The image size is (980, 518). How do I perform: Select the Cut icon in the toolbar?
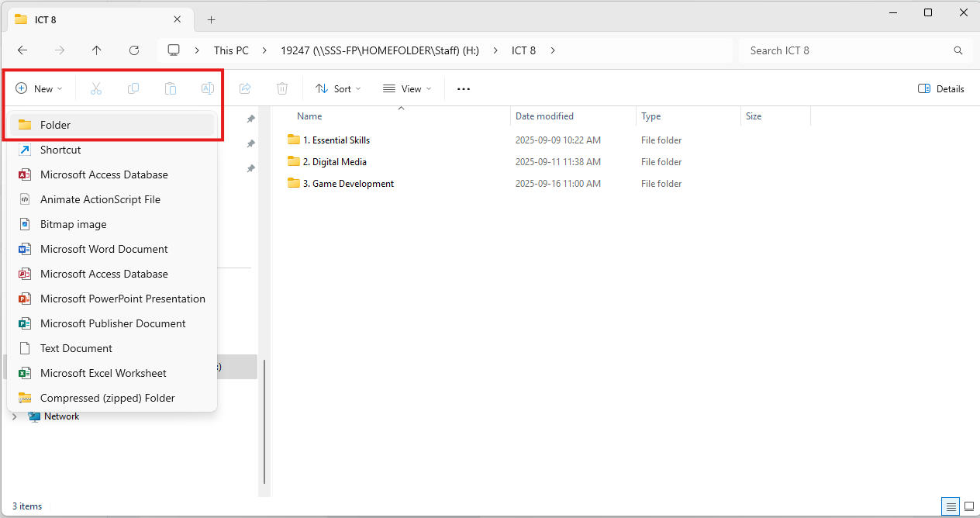coord(95,88)
